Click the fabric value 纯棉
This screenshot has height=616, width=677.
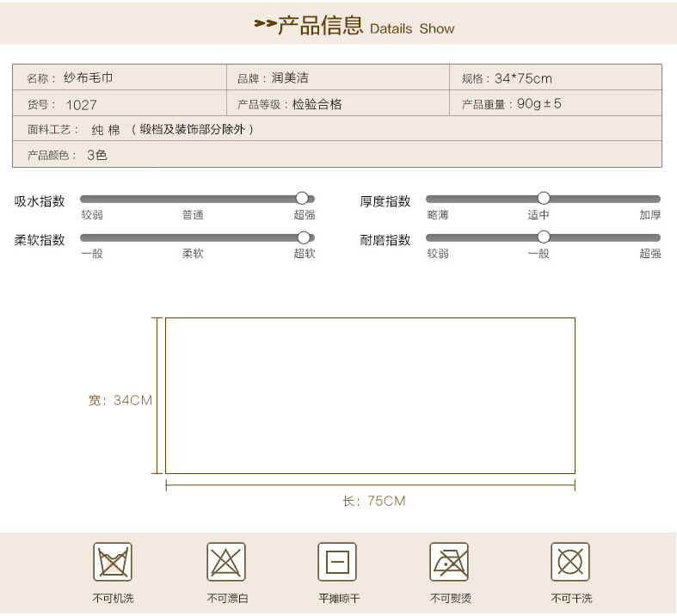[x=106, y=130]
